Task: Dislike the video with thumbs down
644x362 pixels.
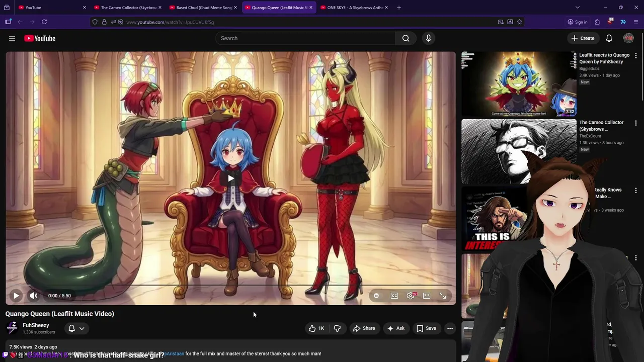Action: (337, 328)
